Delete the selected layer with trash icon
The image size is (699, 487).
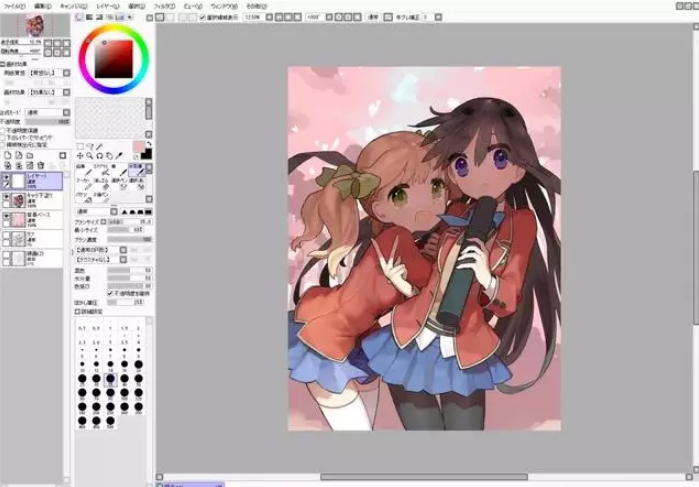41,165
